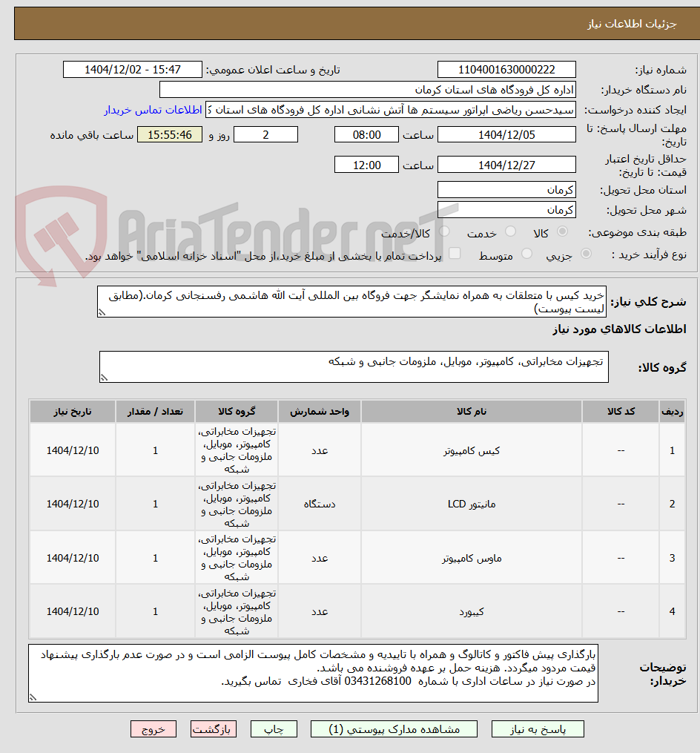The width and height of the screenshot is (700, 753).
Task: Click resize handle of شرح کلی نیاز textbox
Action: [x=102, y=312]
